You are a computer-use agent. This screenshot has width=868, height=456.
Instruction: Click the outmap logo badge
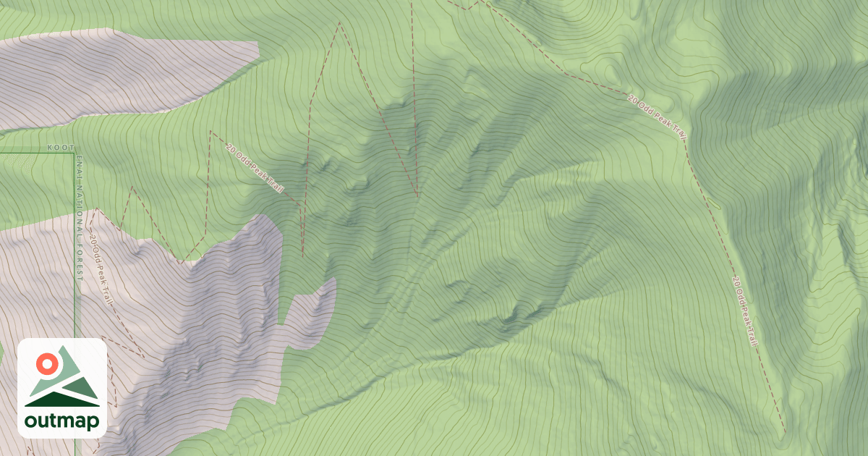point(62,388)
